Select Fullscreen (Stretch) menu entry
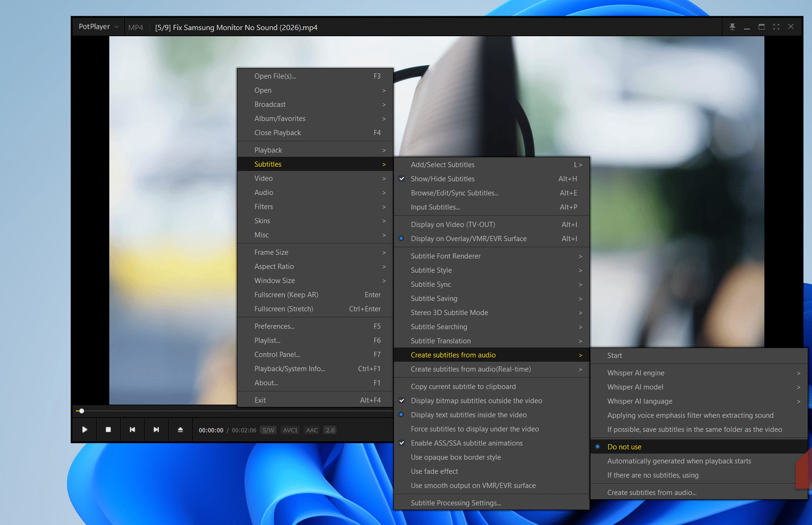812x525 pixels. [x=315, y=309]
